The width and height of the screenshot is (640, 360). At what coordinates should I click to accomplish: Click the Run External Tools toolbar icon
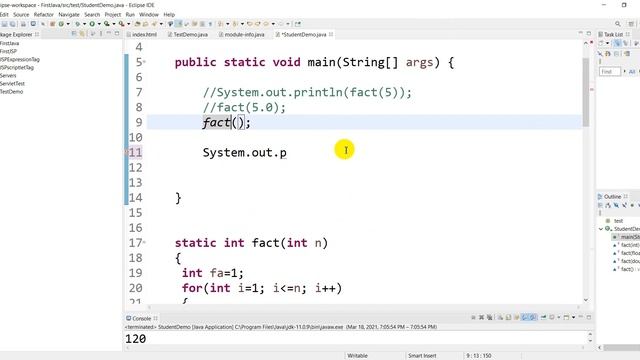pos(121,24)
